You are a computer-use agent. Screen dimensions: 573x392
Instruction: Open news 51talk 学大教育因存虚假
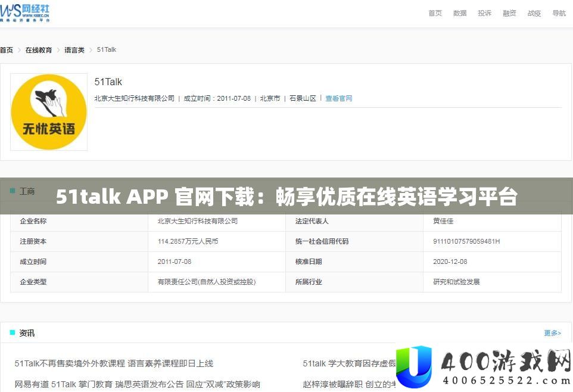(349, 363)
